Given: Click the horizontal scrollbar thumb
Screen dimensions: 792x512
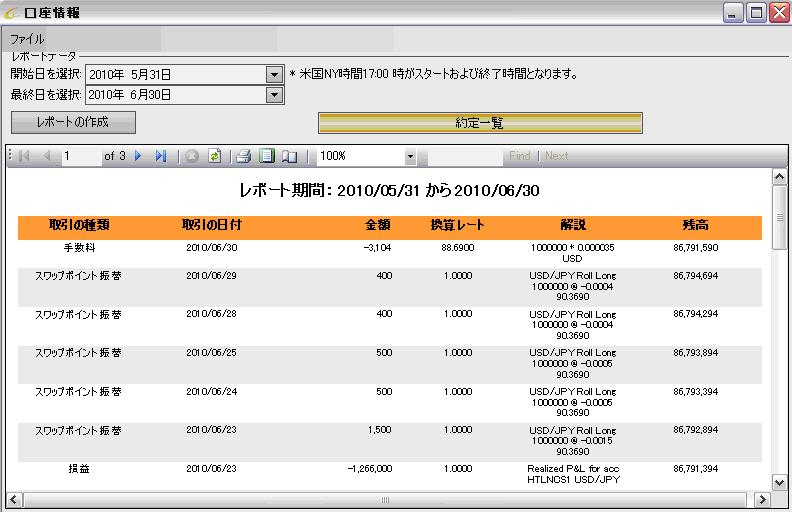Looking at the screenshot, I should [x=385, y=500].
